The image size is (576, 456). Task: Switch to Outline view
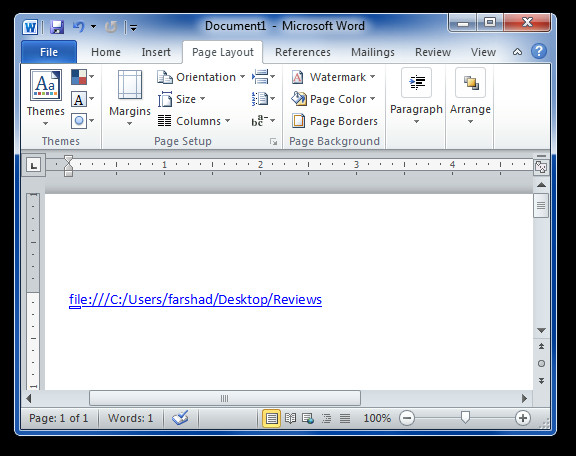tap(326, 418)
